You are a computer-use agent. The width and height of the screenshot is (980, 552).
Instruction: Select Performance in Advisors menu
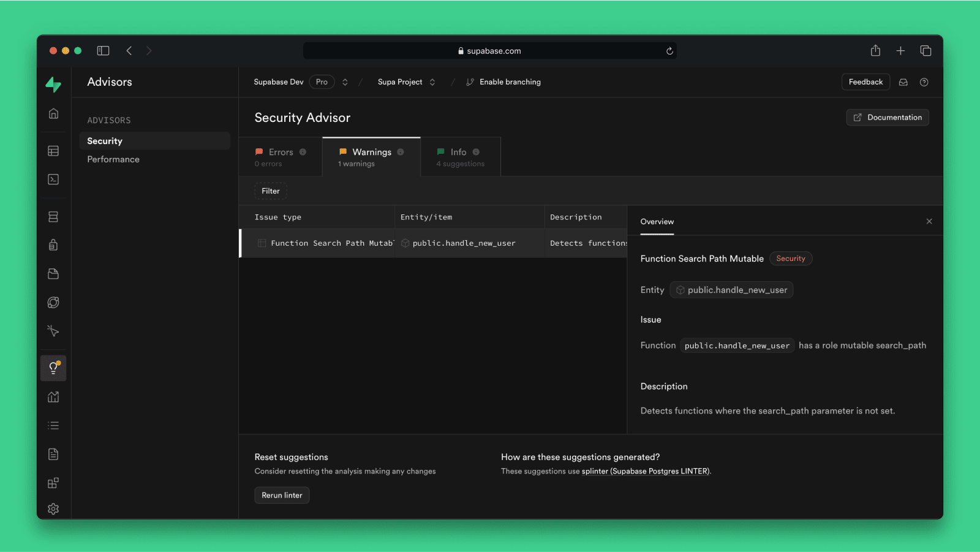pyautogui.click(x=113, y=159)
